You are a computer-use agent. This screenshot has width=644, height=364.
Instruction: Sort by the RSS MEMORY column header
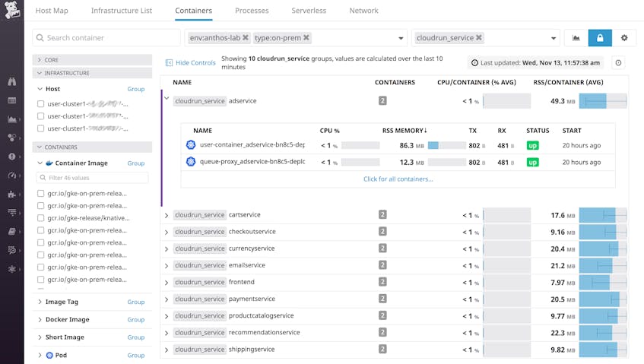(x=404, y=131)
